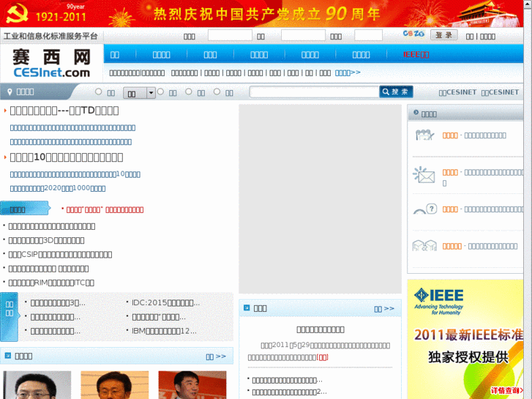Open the red IEEE tab in navigation bar
Screen dimensions: 532x399
pyautogui.click(x=416, y=54)
